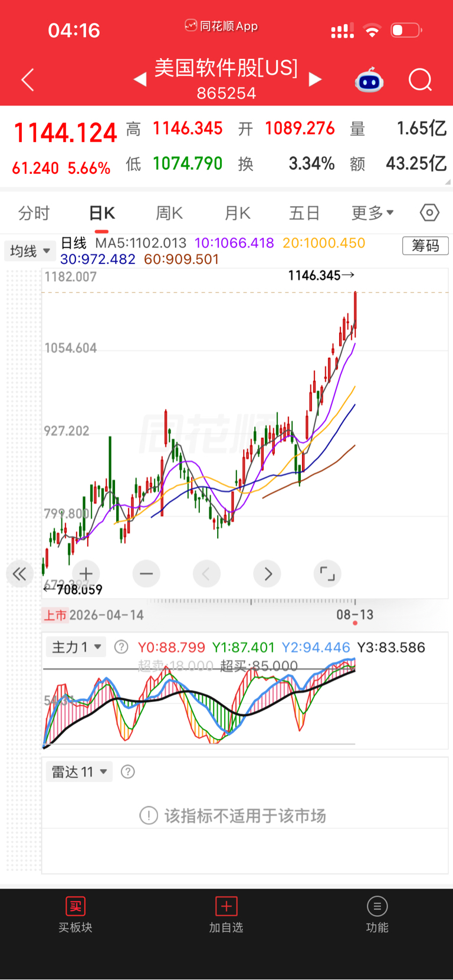Open the robot AI assistant icon
Screen dimensions: 453x980
click(x=369, y=80)
